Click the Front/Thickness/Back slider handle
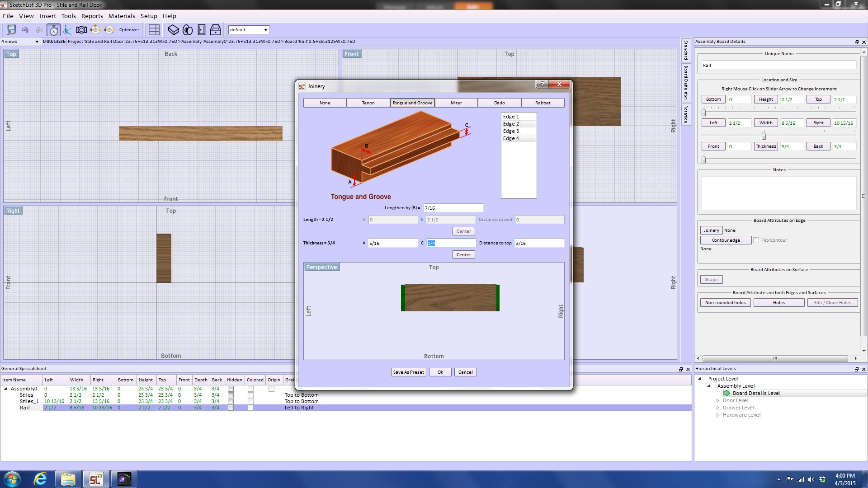 pyautogui.click(x=703, y=159)
